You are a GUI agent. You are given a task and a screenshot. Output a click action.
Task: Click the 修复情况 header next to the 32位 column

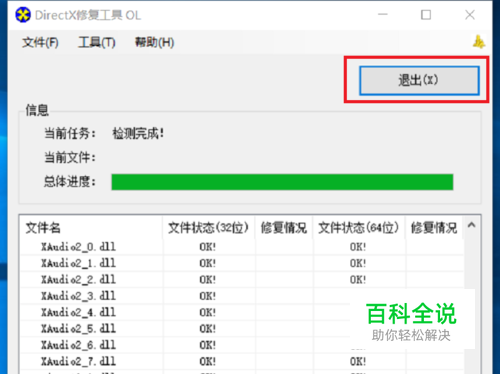coord(284,228)
